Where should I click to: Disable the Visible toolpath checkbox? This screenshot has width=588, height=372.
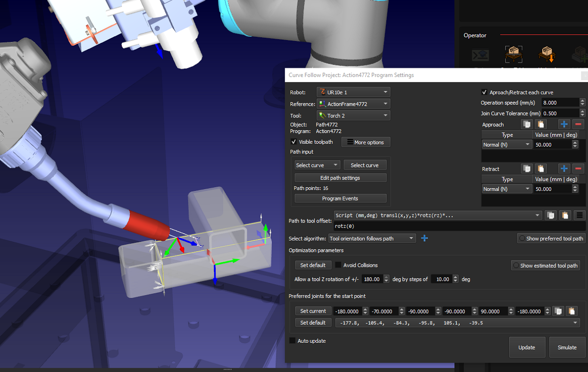click(x=294, y=142)
